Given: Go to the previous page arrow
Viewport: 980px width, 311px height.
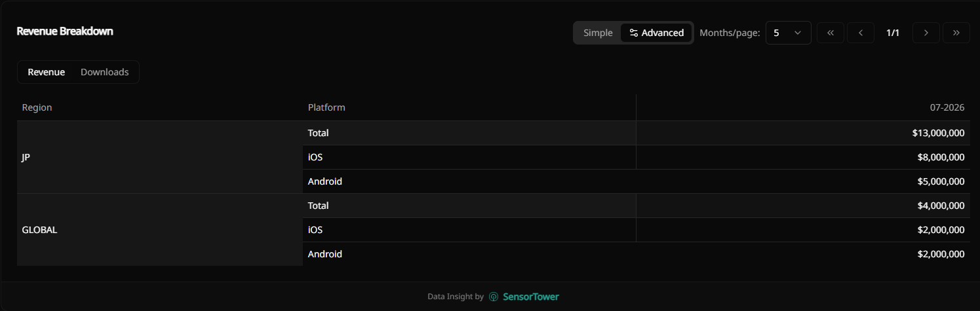Looking at the screenshot, I should click(x=861, y=33).
